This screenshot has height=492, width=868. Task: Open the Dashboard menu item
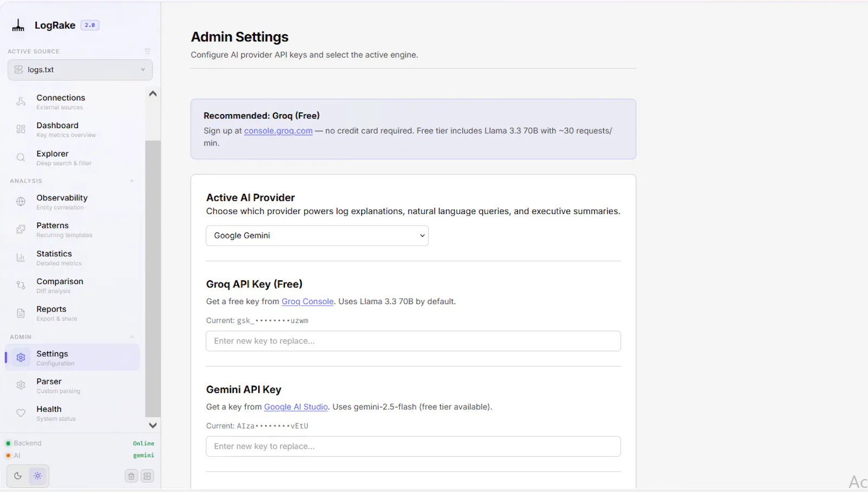(x=73, y=129)
